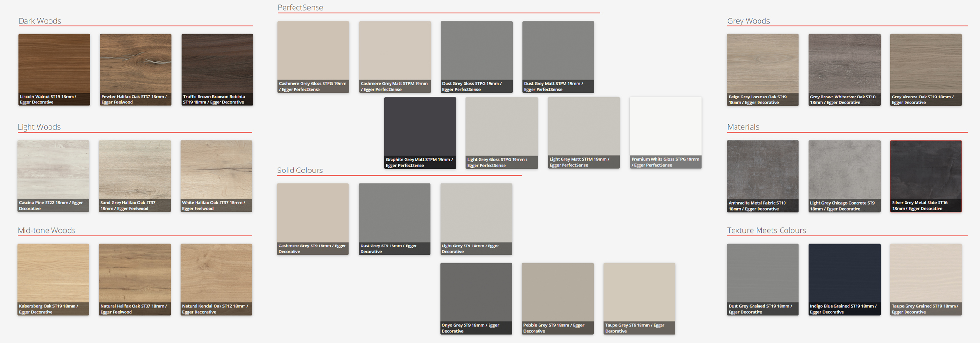The image size is (980, 343).
Task: Pick Grey Vicenza Oak ST19 swatch
Action: [926, 70]
